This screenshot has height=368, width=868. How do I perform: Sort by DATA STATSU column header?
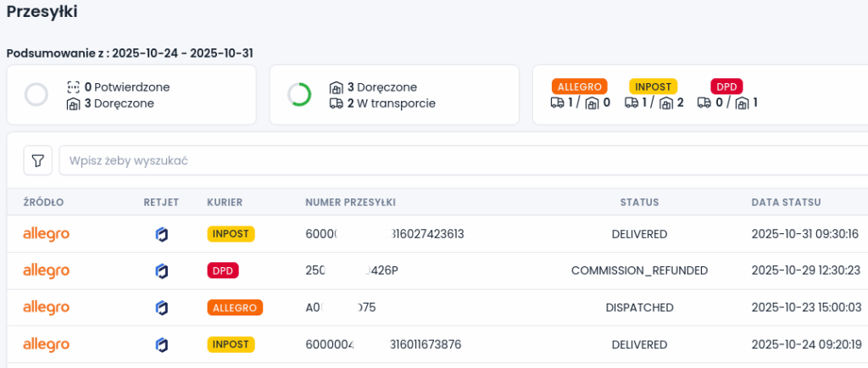[x=786, y=203]
